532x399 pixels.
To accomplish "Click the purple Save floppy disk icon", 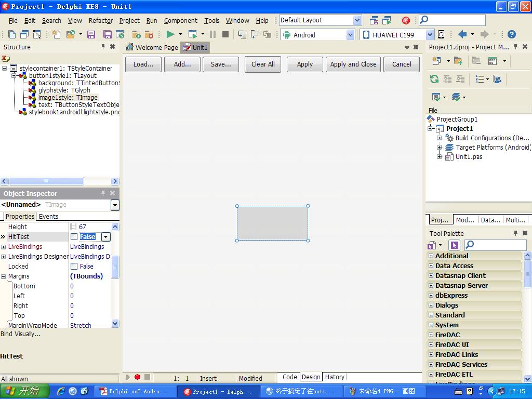I will click(91, 34).
